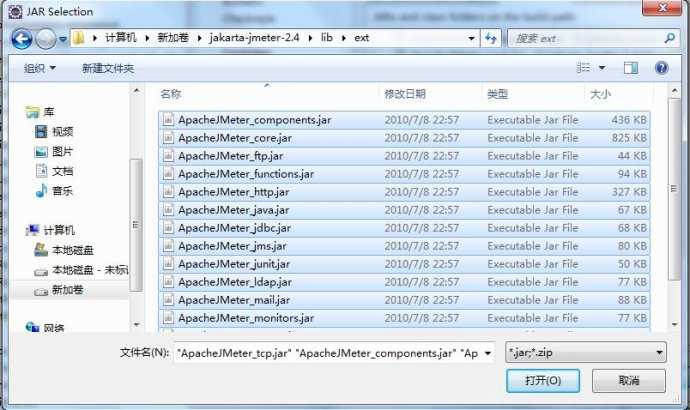This screenshot has height=410, width=690.
Task: Click the ApacheJMeter_ldap.jar file icon
Action: pyautogui.click(x=168, y=282)
